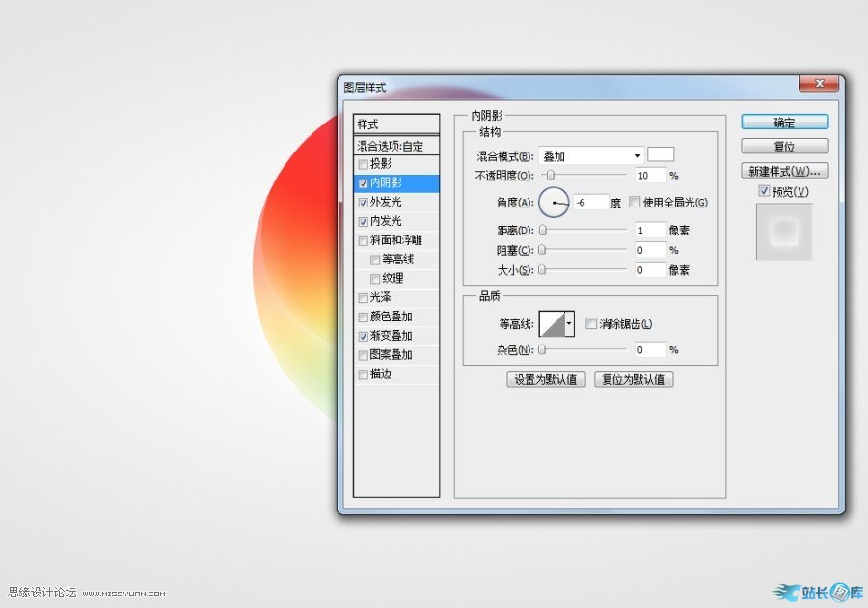Click the 不透明度 opacity slider track

click(583, 176)
